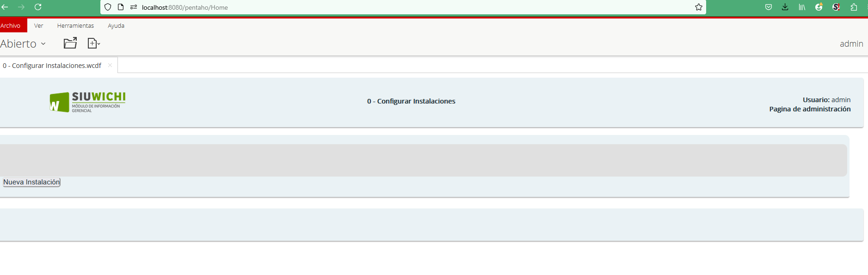Click the '0 - Configurar Instalaciones' page title
The height and width of the screenshot is (275, 868).
411,101
